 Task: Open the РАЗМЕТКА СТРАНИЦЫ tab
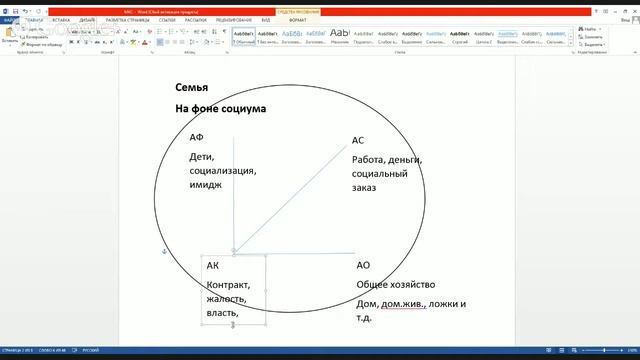(127, 20)
